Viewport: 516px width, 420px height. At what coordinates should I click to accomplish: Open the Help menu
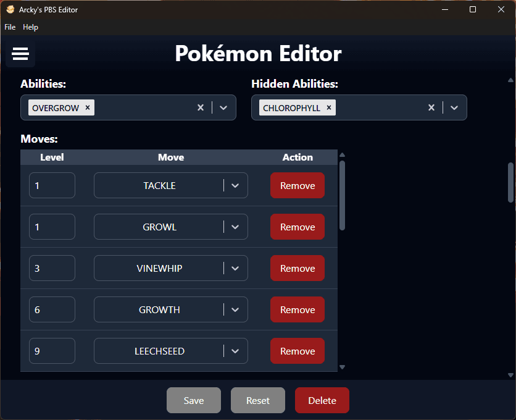pyautogui.click(x=30, y=27)
